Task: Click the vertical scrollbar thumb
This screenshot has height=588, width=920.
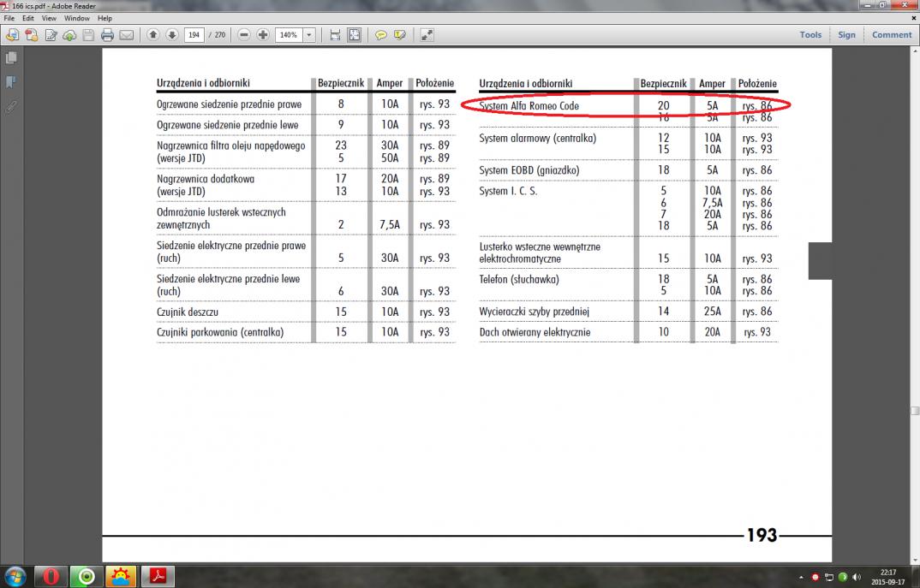Action: coord(915,410)
